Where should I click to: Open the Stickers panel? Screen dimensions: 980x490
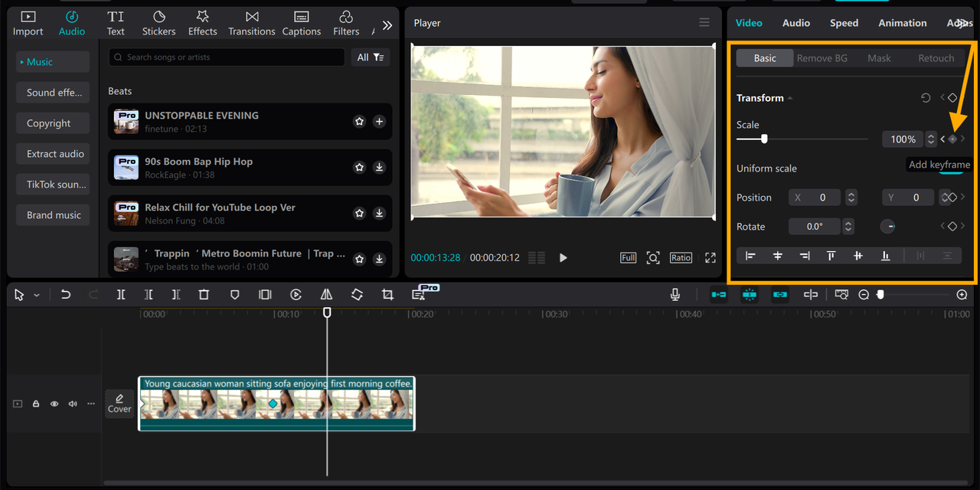[158, 23]
